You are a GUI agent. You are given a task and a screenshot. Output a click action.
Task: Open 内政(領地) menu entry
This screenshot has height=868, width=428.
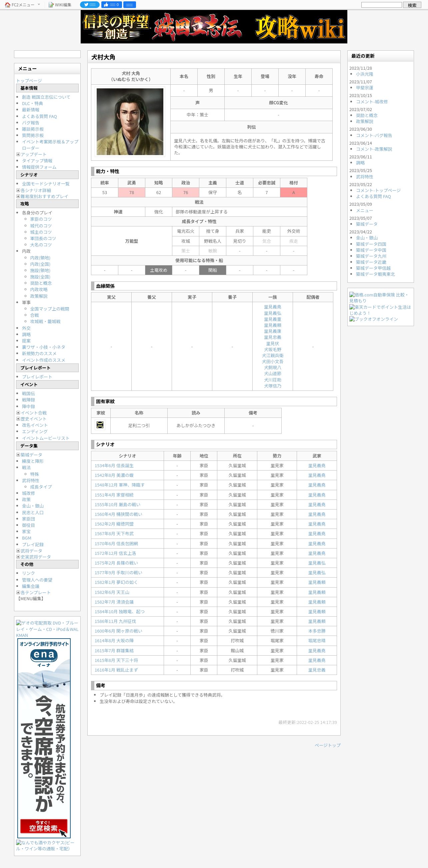(40, 258)
